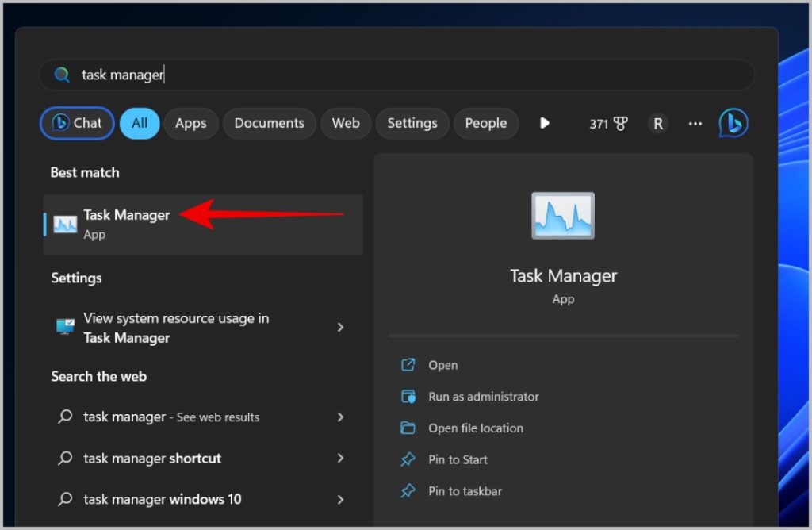
Task: Click inside the search text field
Action: [x=396, y=75]
